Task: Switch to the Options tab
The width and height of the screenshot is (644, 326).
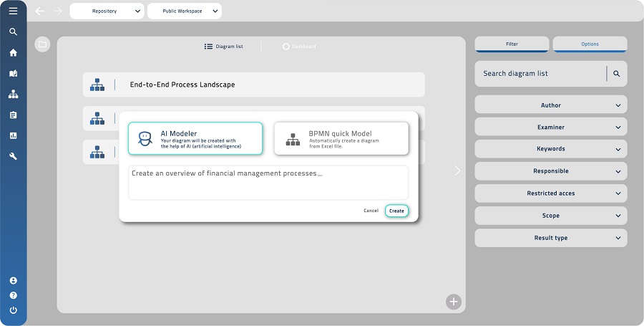Action: point(590,44)
